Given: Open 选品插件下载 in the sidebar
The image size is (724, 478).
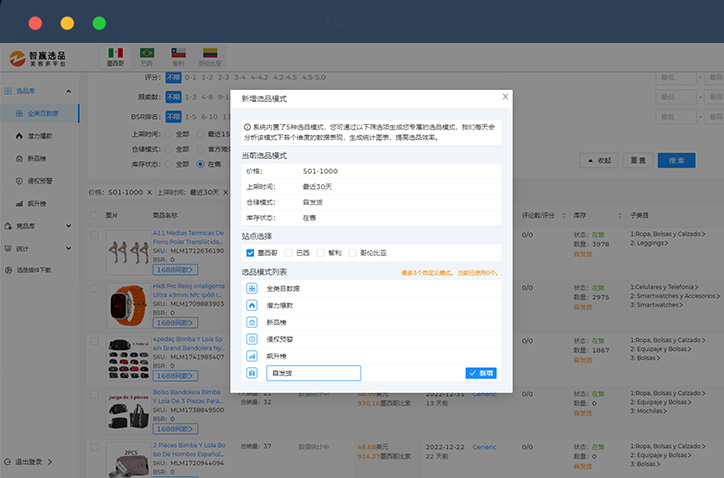Looking at the screenshot, I should 40,270.
